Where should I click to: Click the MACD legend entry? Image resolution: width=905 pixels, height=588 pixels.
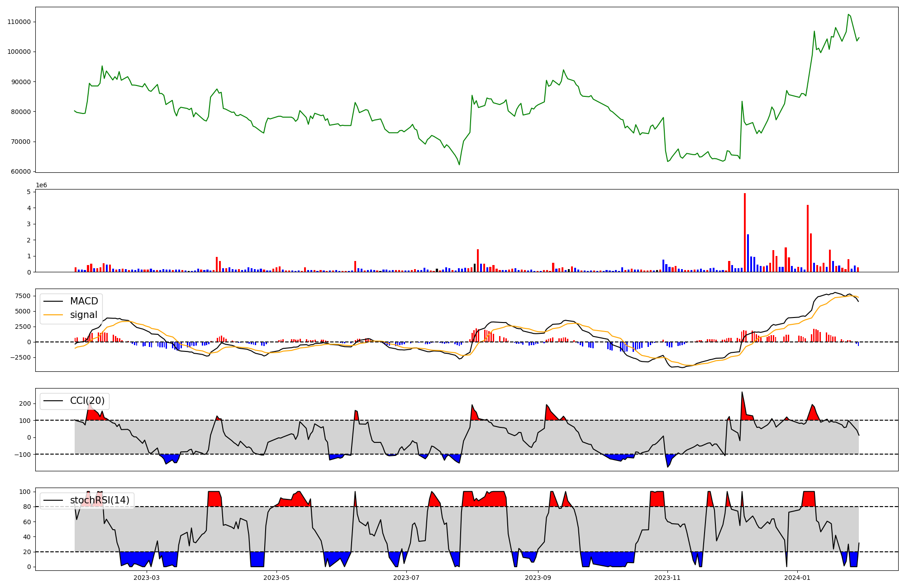click(84, 301)
